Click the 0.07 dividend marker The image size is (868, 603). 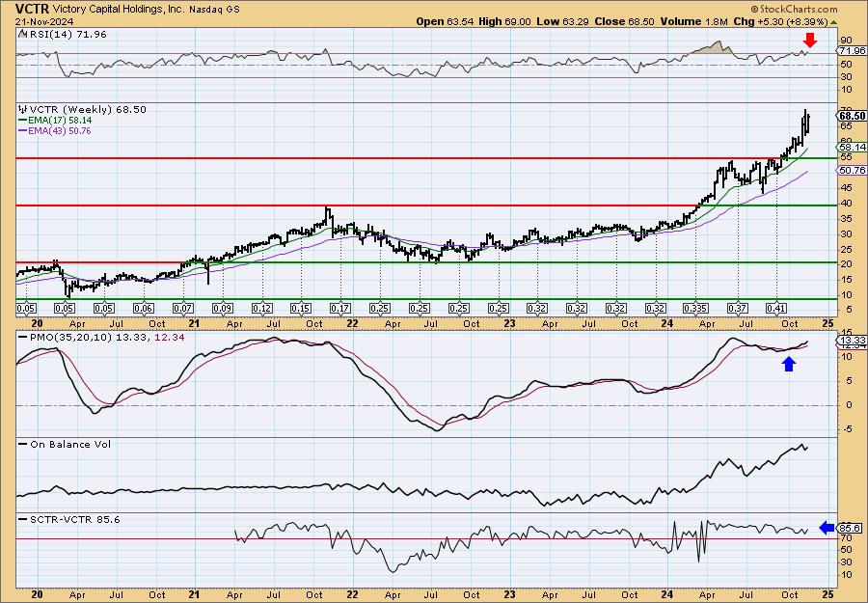pos(182,309)
